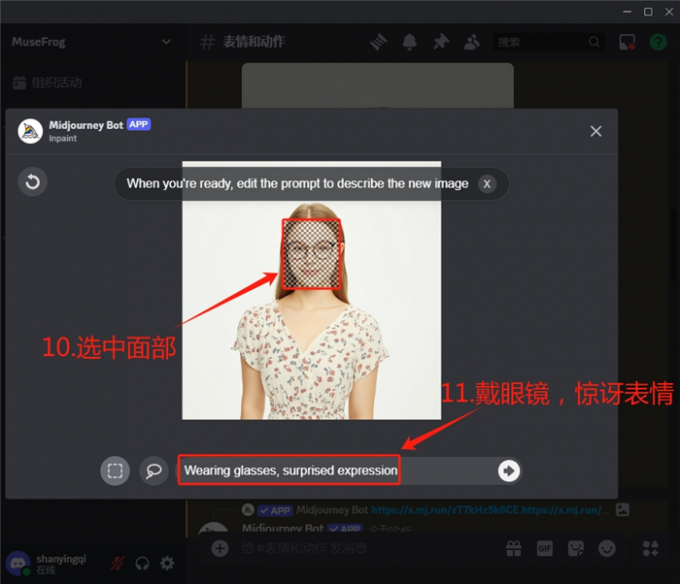Open the inbox icon
Screen dimensions: 680x584
pos(627,42)
